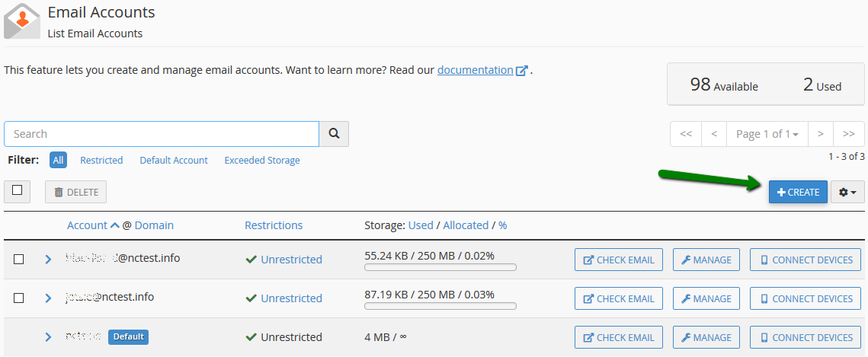Go to first page with << button
Image resolution: width=868 pixels, height=357 pixels.
click(685, 134)
